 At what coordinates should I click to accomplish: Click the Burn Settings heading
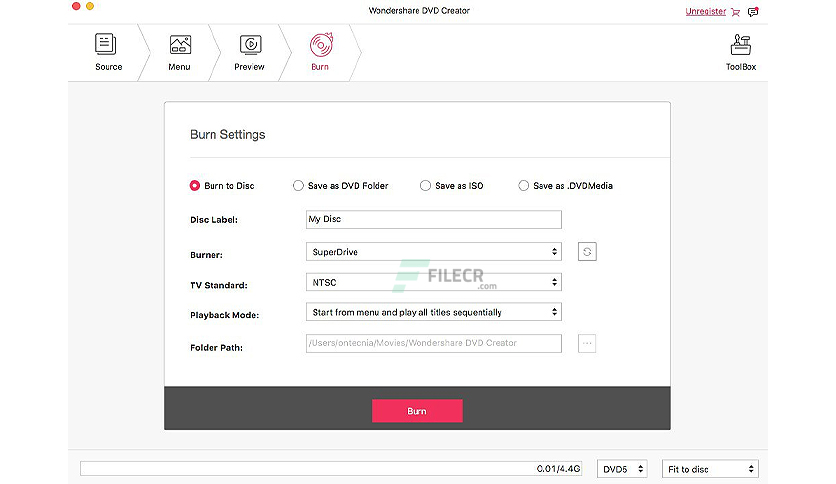point(228,134)
